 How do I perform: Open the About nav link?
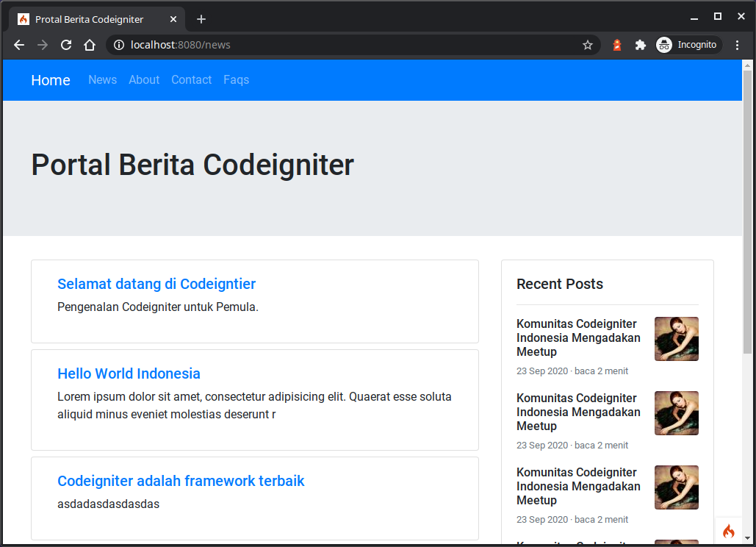click(x=144, y=80)
